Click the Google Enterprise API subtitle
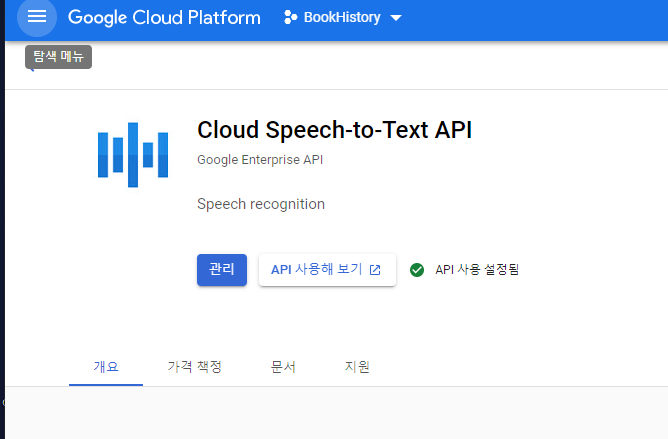 260,160
